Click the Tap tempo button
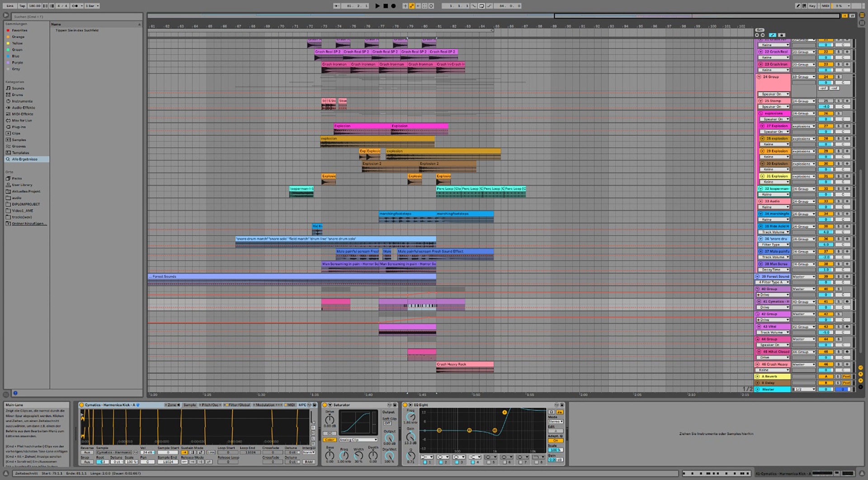The height and width of the screenshot is (480, 868). pyautogui.click(x=22, y=6)
